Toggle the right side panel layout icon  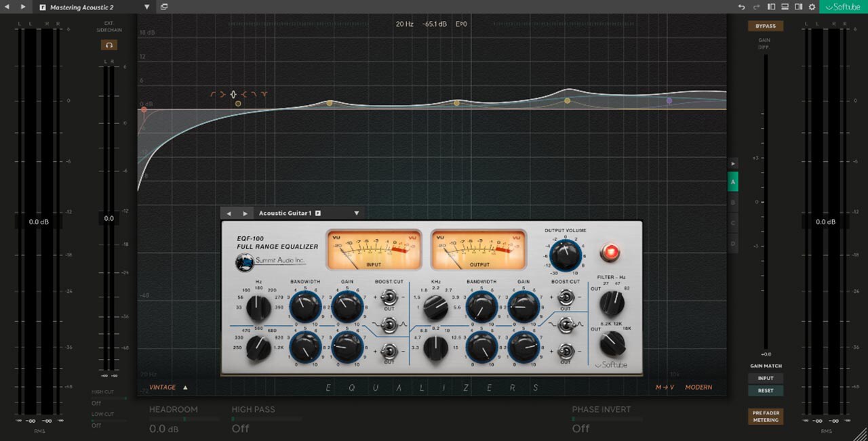tap(798, 7)
